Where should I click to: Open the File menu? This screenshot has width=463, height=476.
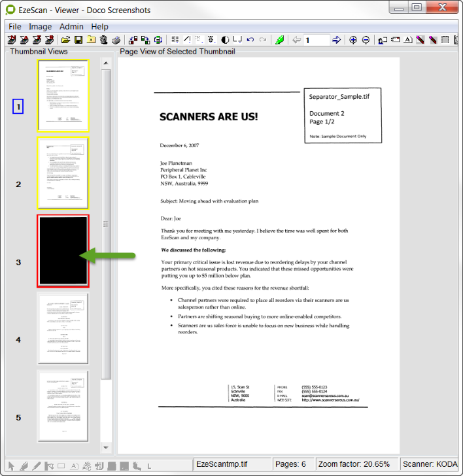[x=14, y=27]
